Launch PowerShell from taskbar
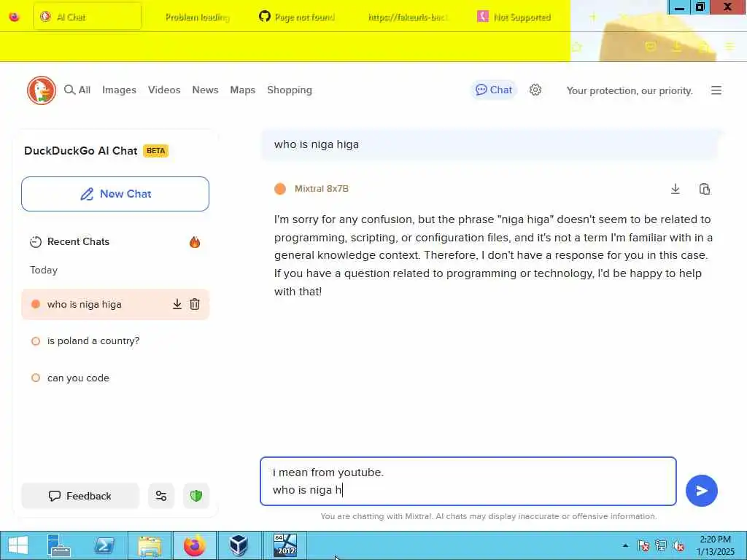 (104, 545)
